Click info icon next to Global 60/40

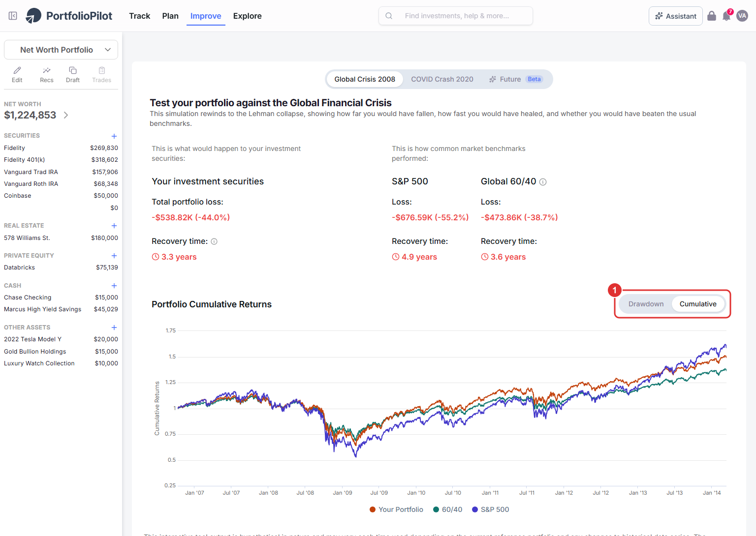point(543,182)
